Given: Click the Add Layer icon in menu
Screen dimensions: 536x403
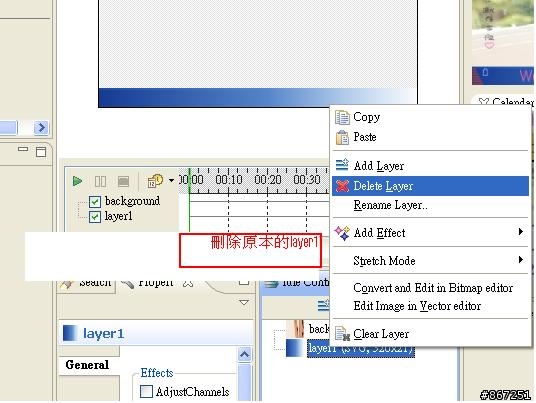Looking at the screenshot, I should (342, 165).
